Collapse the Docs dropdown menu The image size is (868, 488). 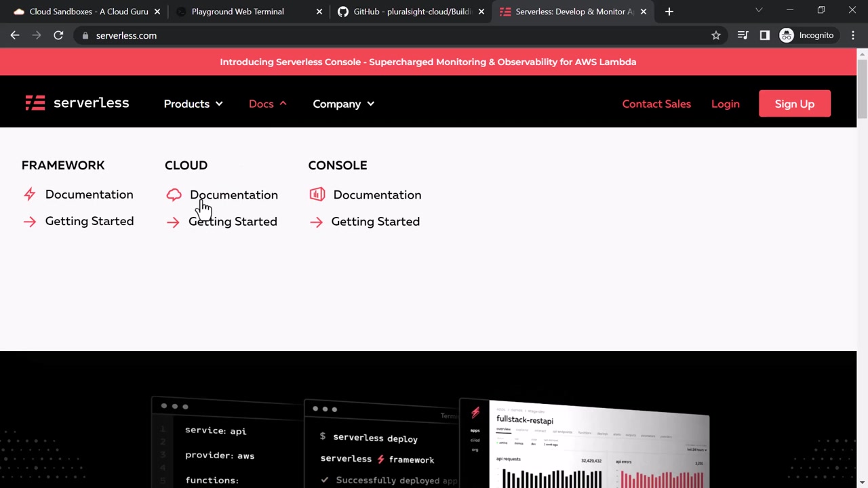268,104
